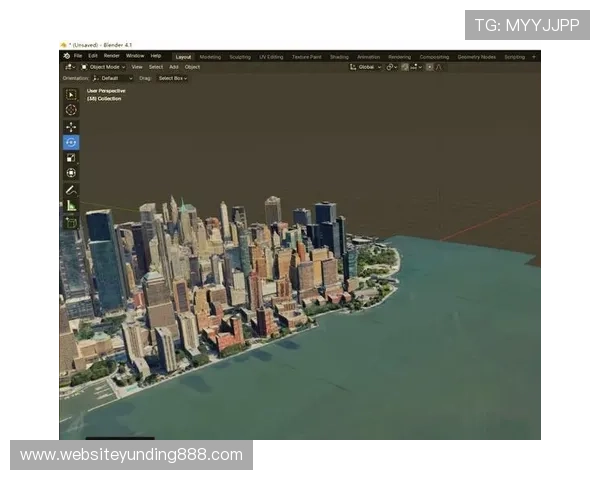Screen dimensions: 600x480
Task: Open the Add menu in viewport header
Action: (x=174, y=67)
